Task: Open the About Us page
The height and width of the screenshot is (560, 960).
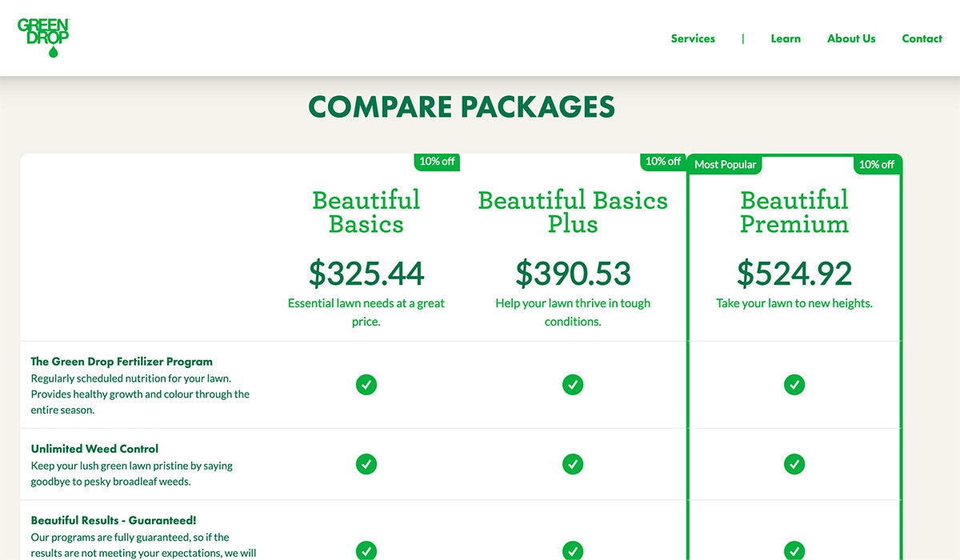Action: point(851,38)
